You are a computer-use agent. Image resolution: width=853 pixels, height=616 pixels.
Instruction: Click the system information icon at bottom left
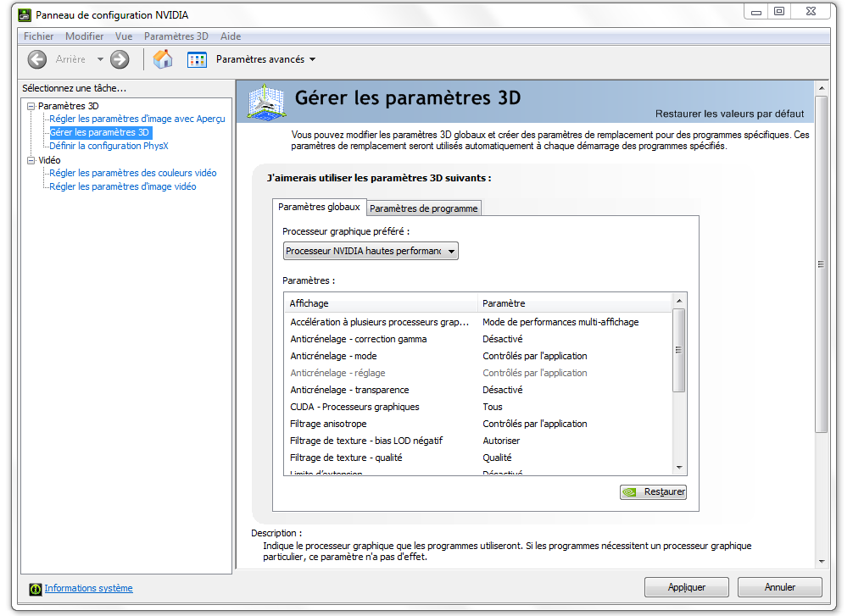[35, 589]
